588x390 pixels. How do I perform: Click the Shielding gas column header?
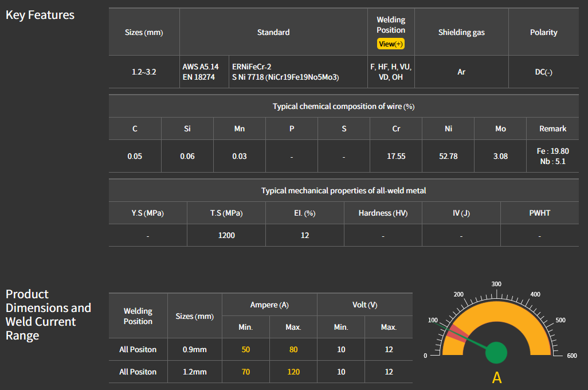(461, 33)
